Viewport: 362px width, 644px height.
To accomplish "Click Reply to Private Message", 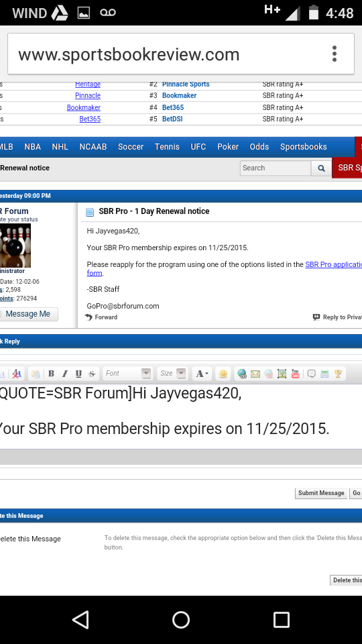I will pos(337,317).
